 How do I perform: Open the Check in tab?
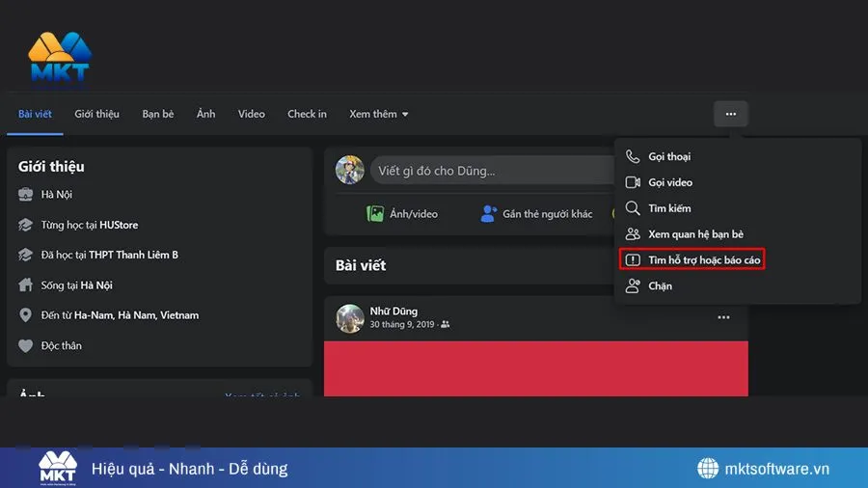307,114
